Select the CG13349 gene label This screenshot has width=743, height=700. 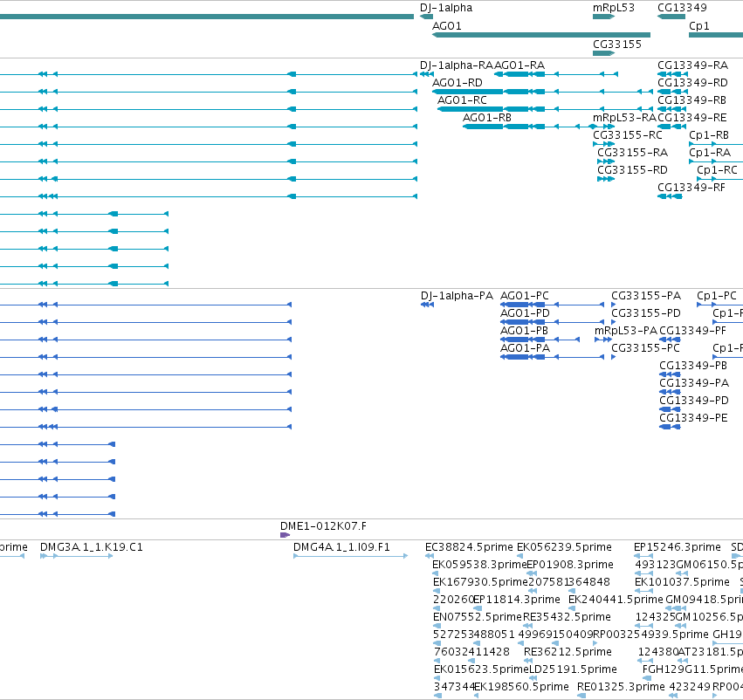click(682, 8)
